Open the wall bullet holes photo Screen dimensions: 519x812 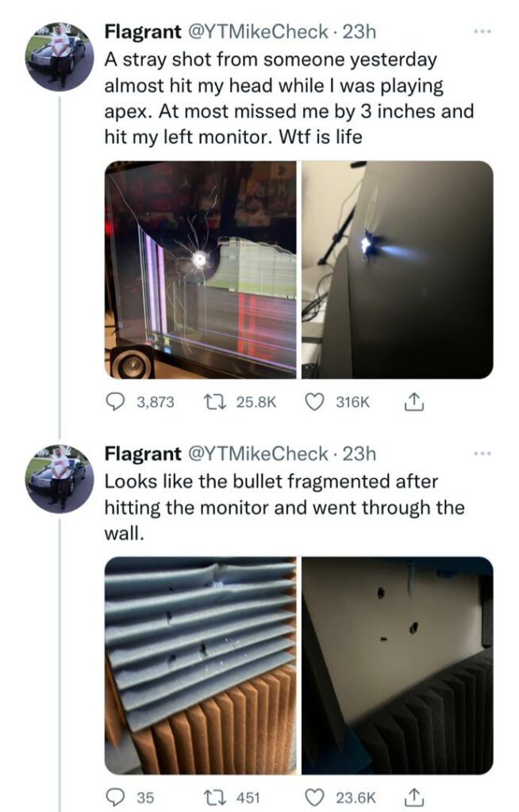397,665
